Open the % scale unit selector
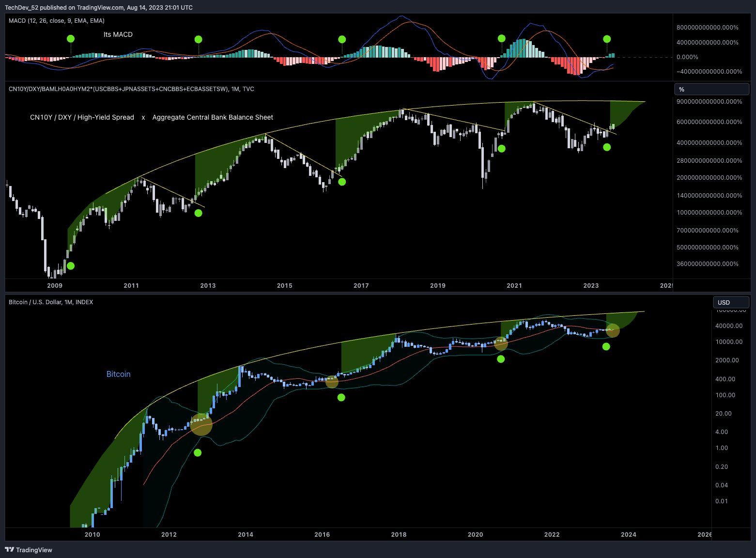This screenshot has width=756, height=558. click(x=711, y=89)
